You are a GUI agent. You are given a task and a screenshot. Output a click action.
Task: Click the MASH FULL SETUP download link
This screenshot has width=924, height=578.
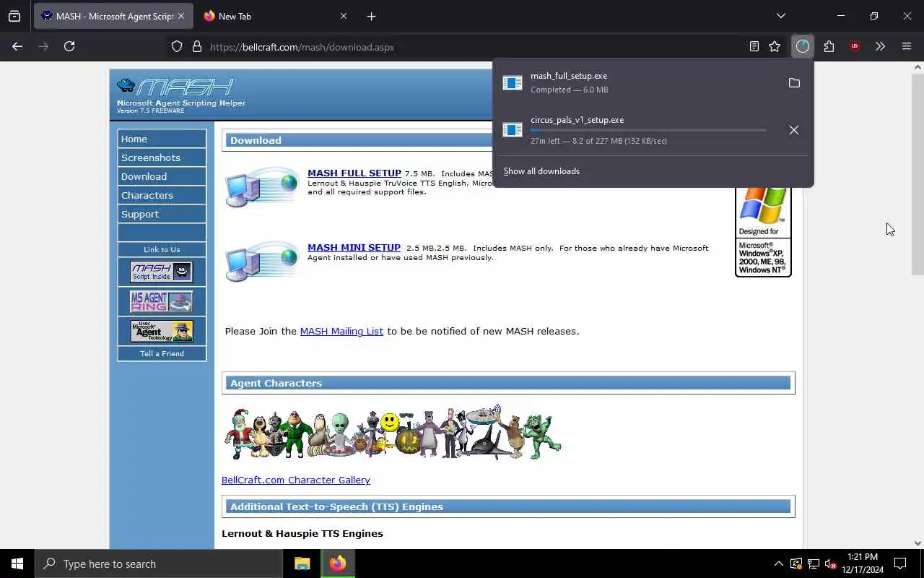(x=354, y=173)
